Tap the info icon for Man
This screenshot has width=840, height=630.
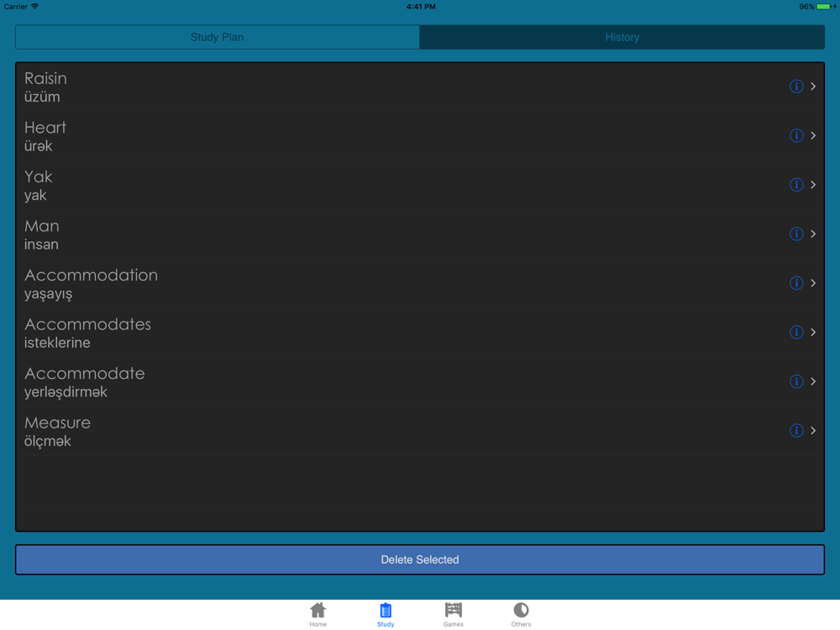pos(796,234)
